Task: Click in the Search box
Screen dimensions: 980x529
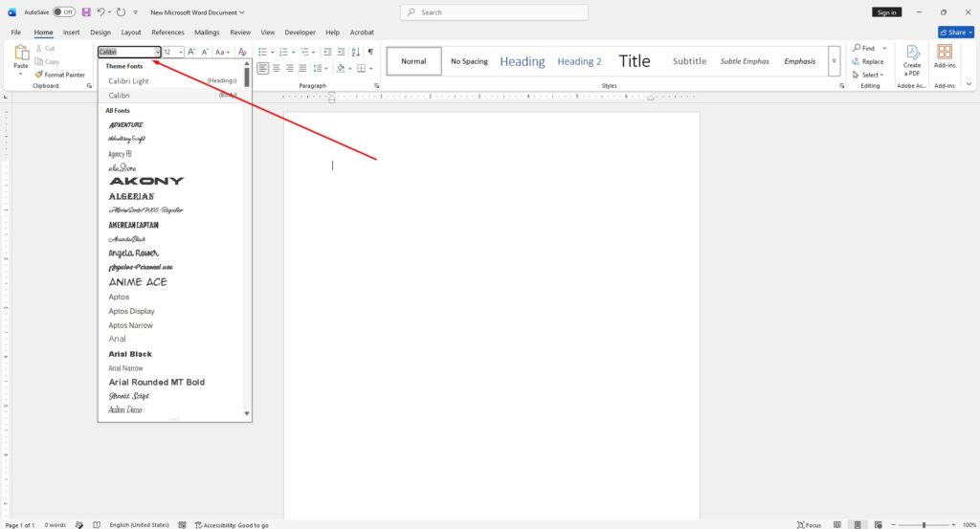Action: click(494, 12)
